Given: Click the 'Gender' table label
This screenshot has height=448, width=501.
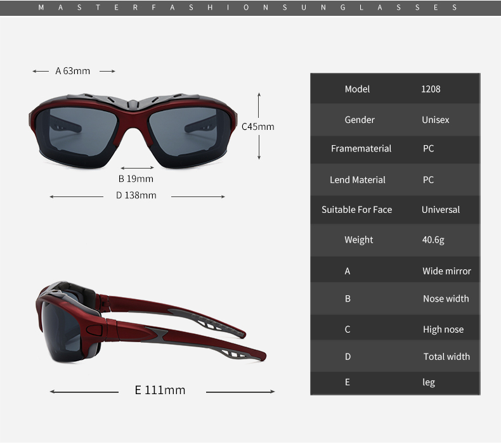Looking at the screenshot, I should [x=360, y=120].
